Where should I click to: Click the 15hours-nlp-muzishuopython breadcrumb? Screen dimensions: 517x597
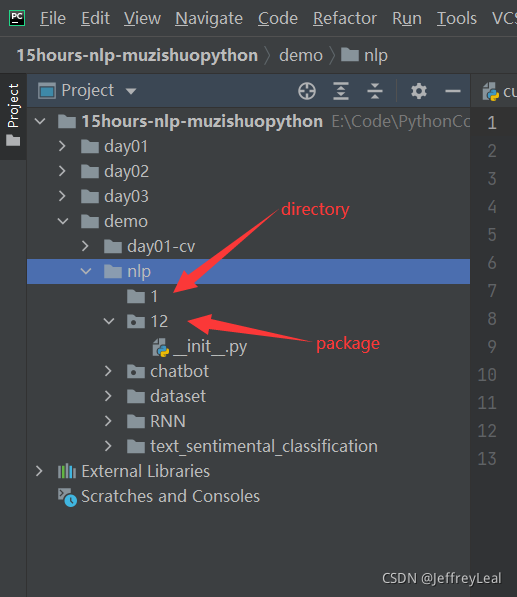click(x=137, y=56)
